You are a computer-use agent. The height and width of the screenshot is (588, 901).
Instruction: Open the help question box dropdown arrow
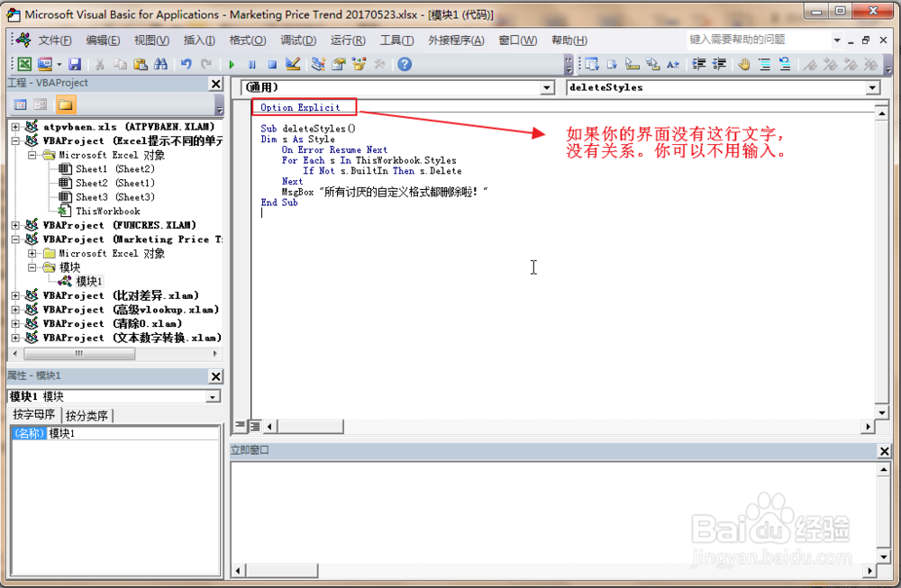click(837, 41)
